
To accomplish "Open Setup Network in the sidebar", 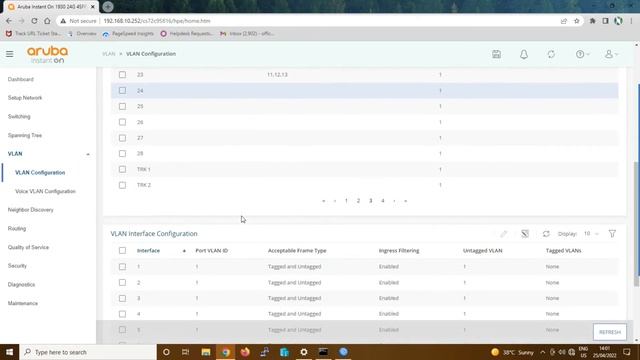I will tap(25, 98).
